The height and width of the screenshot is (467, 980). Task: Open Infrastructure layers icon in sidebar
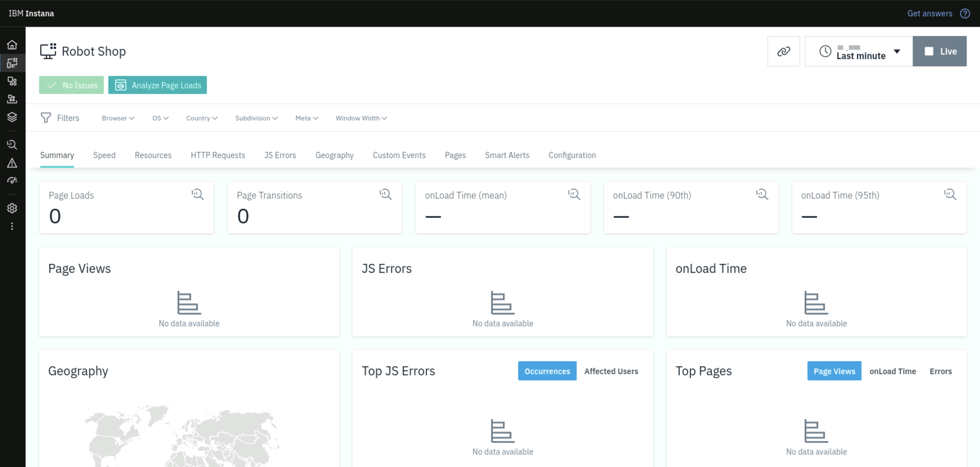pos(12,117)
